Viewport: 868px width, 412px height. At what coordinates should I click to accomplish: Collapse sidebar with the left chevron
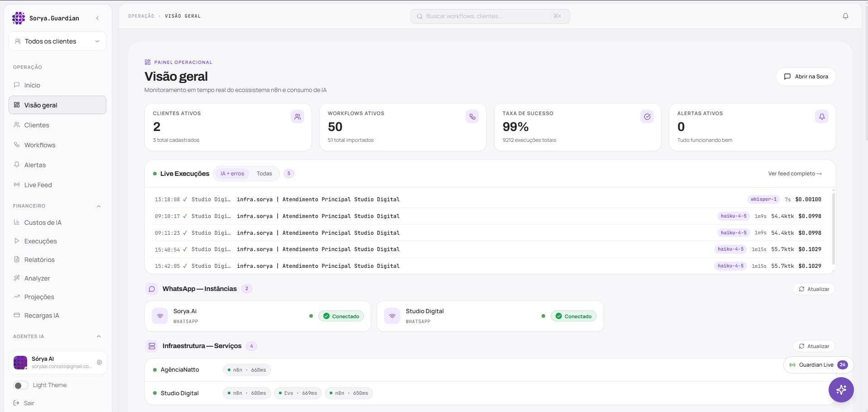pos(97,18)
